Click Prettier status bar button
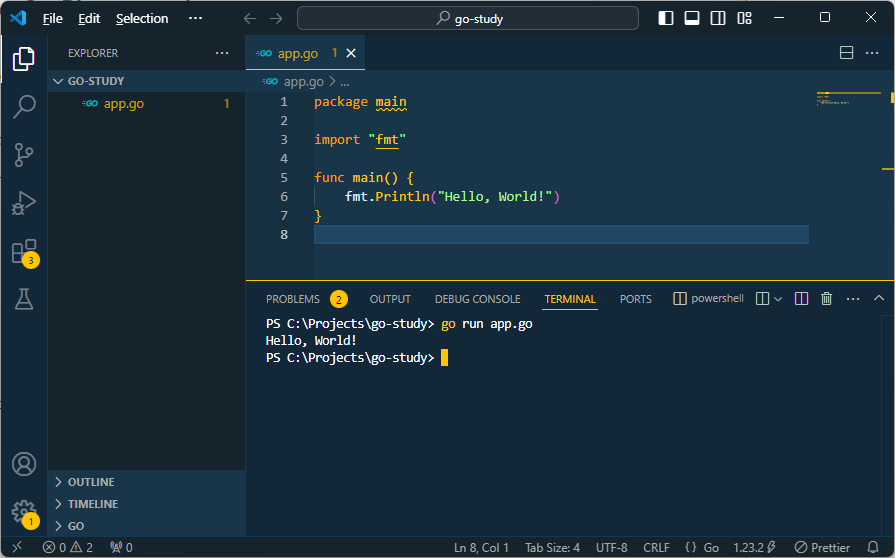The height and width of the screenshot is (558, 895). (822, 547)
